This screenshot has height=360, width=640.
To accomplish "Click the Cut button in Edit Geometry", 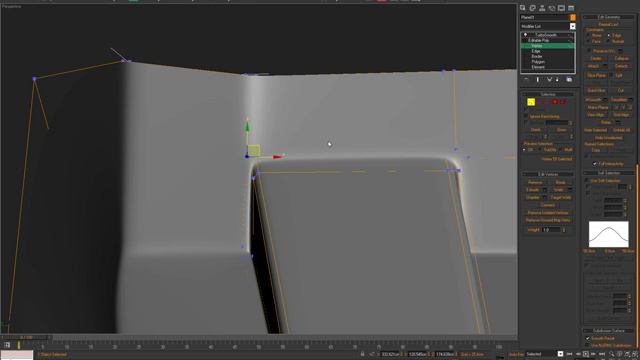I will pyautogui.click(x=621, y=90).
